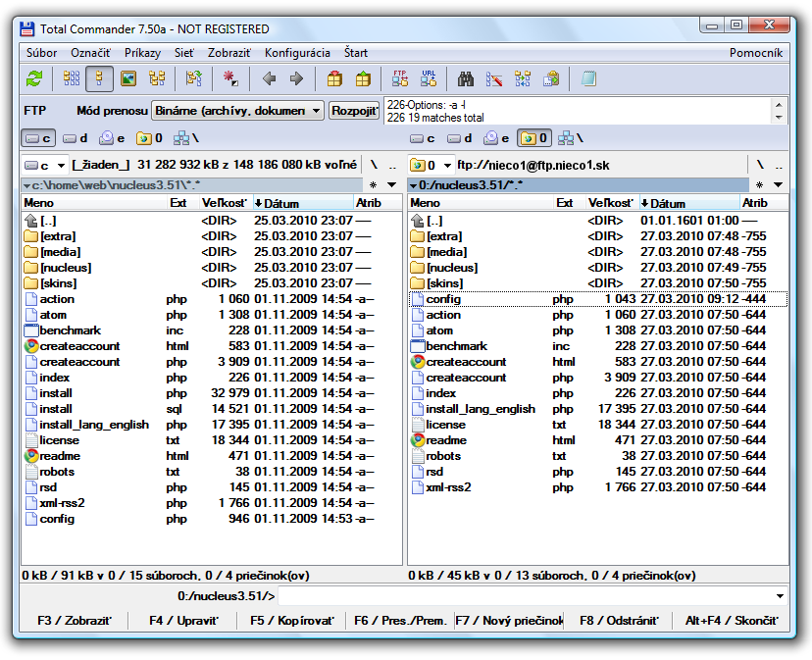Click the unpack archive toolbar icon
The width and height of the screenshot is (812, 660).
363,78
